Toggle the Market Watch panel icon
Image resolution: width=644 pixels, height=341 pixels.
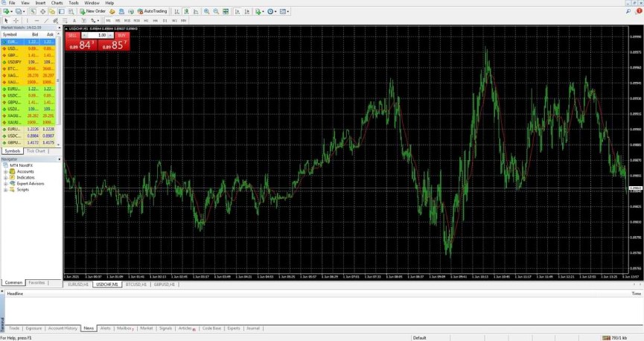click(x=33, y=11)
